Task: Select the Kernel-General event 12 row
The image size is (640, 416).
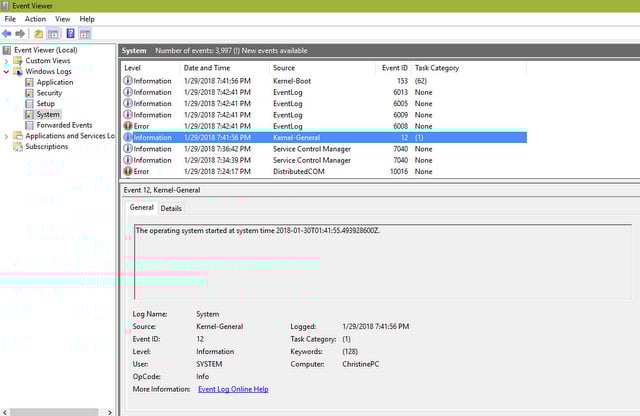Action: tap(324, 138)
